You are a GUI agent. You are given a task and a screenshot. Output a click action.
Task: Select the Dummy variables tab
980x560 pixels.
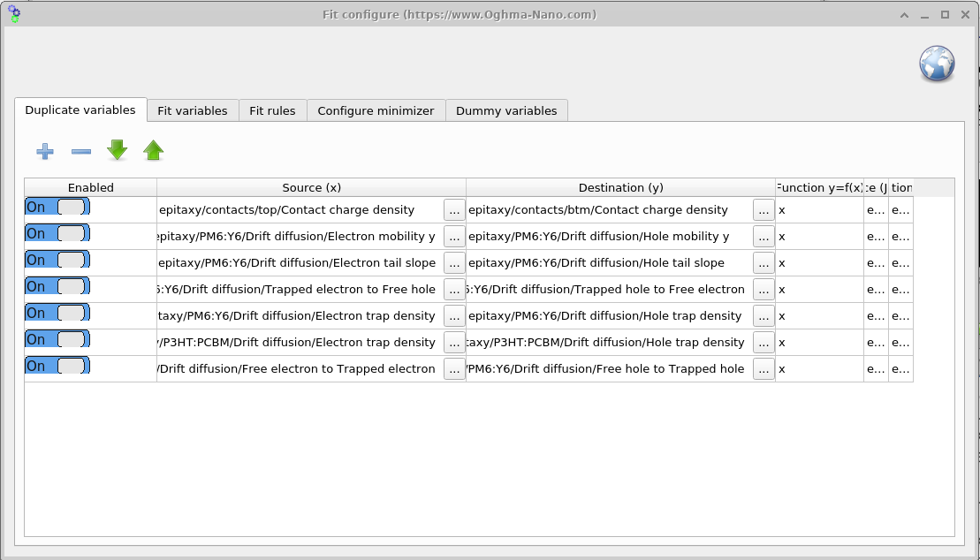506,110
